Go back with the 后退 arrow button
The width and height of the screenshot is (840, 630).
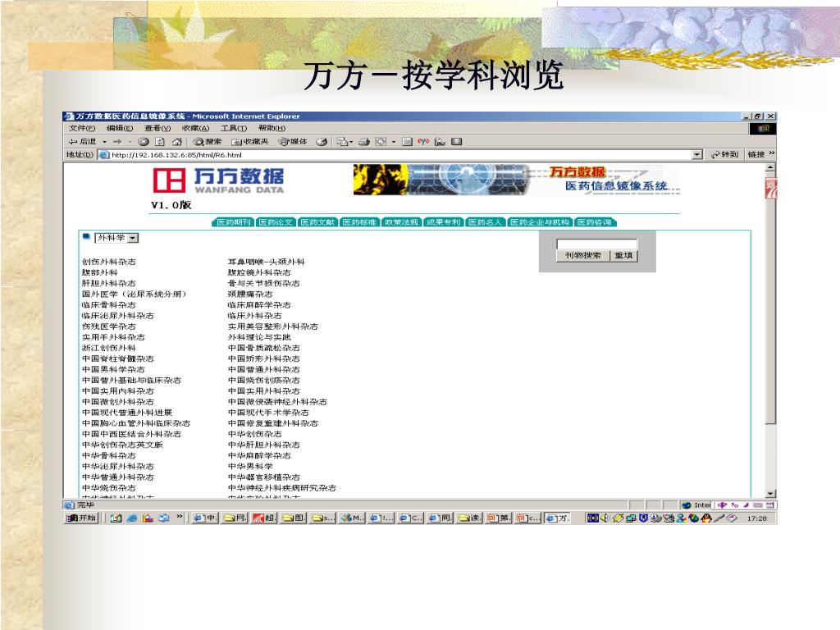pyautogui.click(x=83, y=141)
